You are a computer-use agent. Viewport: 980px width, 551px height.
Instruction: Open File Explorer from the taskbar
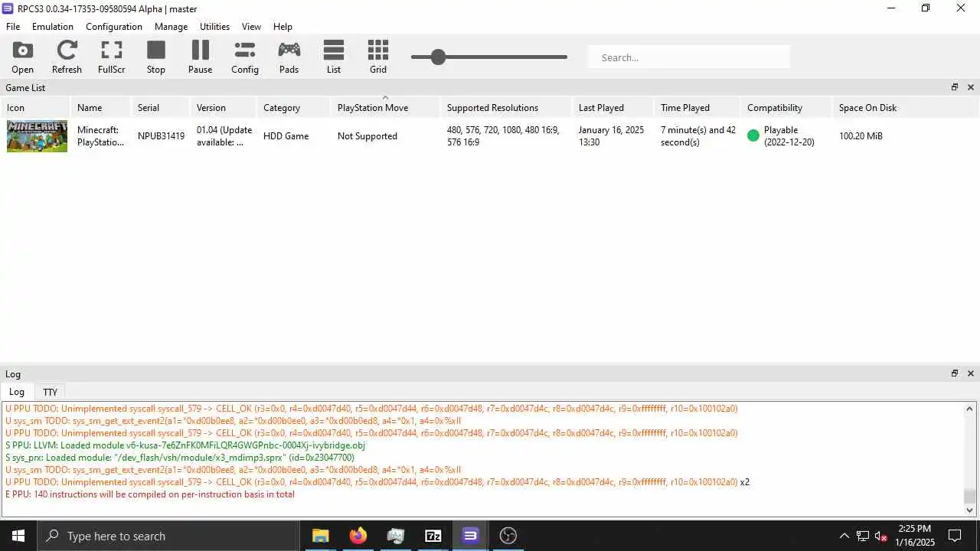click(x=321, y=536)
